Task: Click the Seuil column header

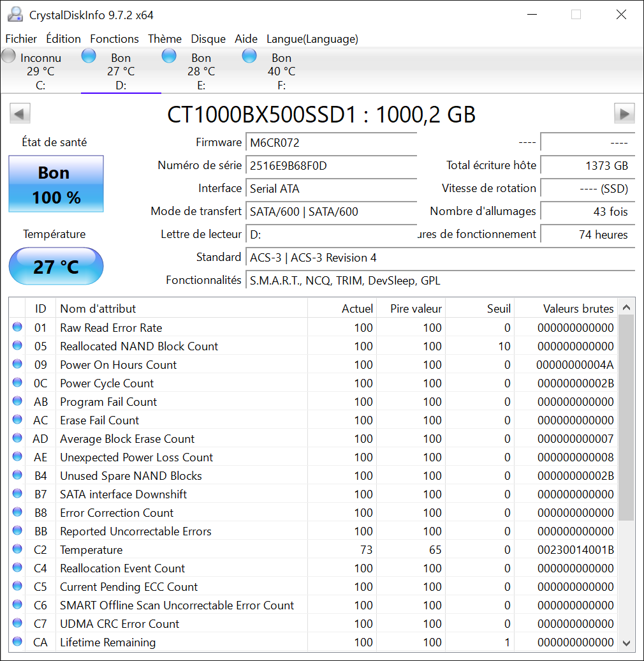Action: pos(479,308)
